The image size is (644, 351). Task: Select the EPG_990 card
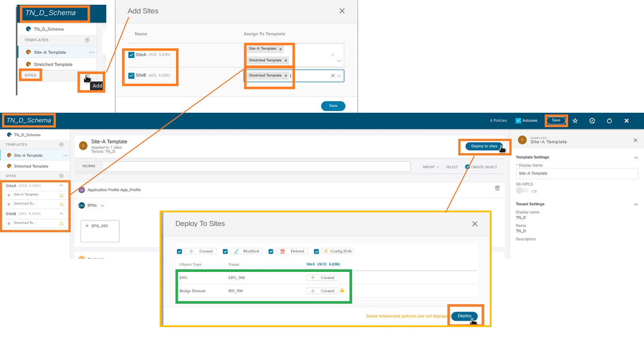click(x=100, y=231)
